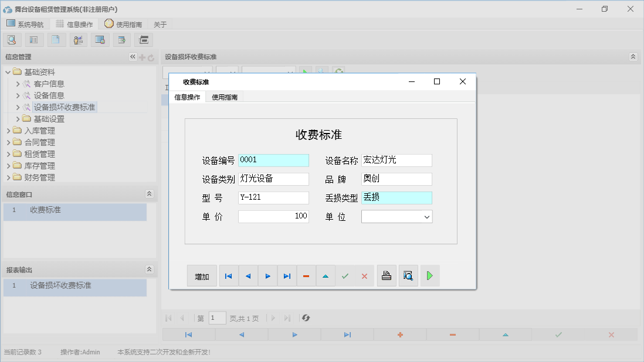
Task: Click the confirm checkmark icon in the dialog
Action: 345,275
